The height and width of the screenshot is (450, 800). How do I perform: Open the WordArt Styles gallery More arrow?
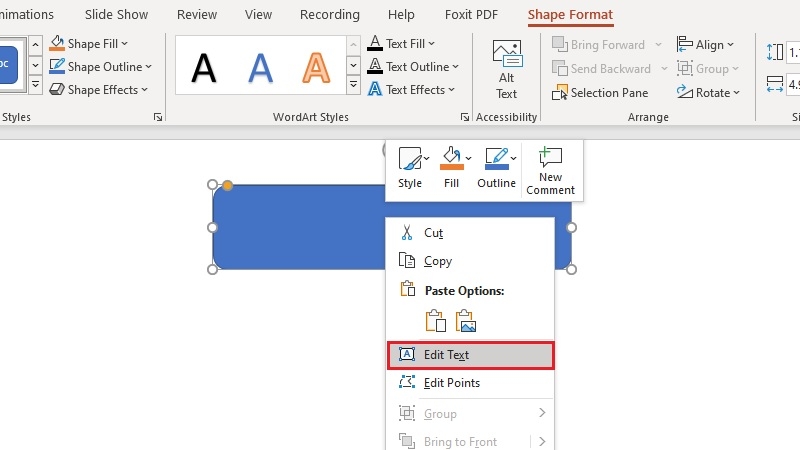tap(353, 85)
